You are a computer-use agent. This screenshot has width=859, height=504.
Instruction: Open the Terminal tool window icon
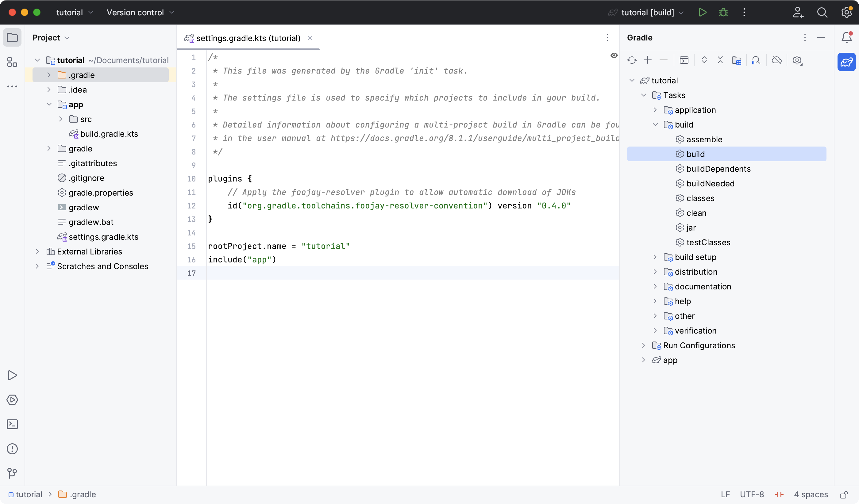tap(12, 424)
